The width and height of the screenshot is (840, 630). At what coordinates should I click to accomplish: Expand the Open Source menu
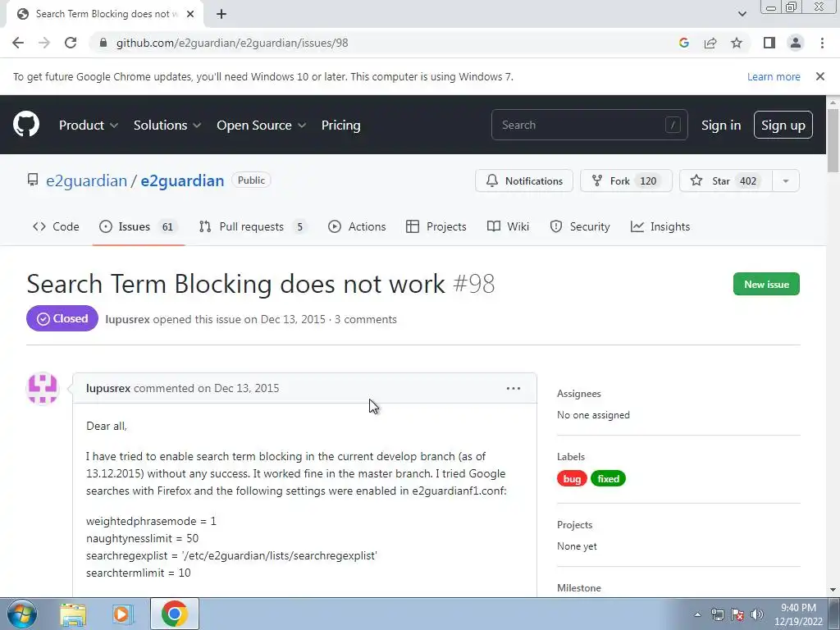(x=262, y=125)
